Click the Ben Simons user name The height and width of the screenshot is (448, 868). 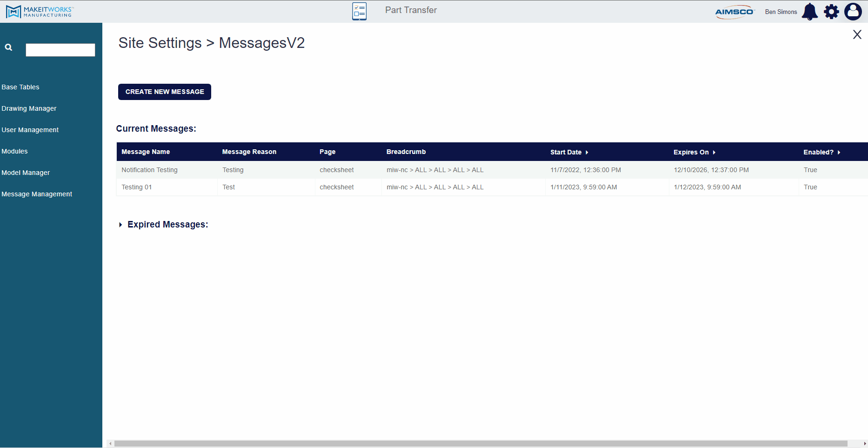pos(781,12)
